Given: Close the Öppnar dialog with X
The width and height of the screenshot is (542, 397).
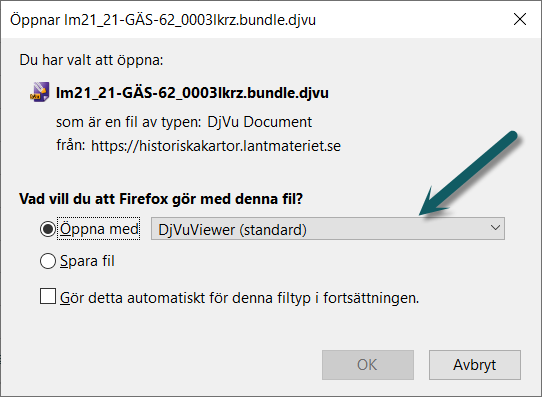Looking at the screenshot, I should (x=520, y=19).
